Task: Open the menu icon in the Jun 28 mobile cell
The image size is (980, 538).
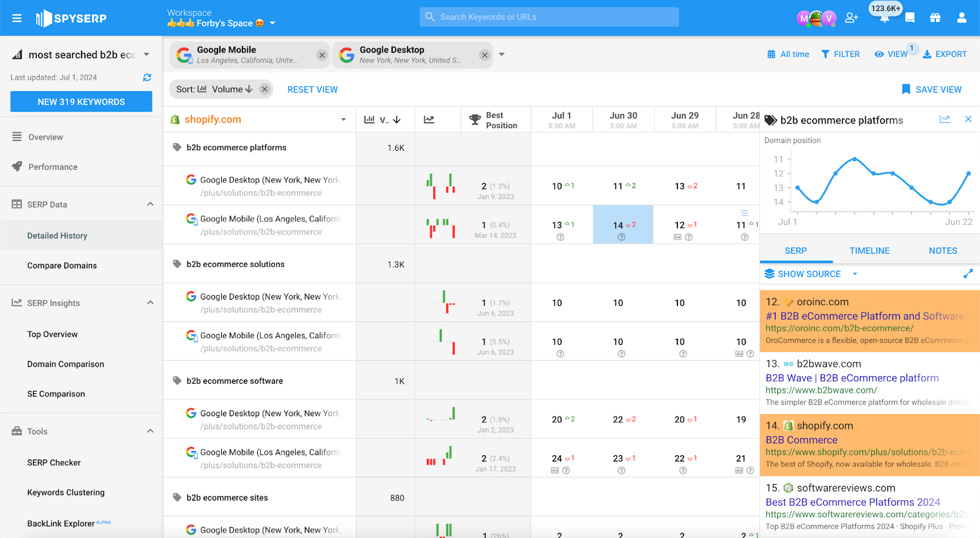Action: (745, 213)
